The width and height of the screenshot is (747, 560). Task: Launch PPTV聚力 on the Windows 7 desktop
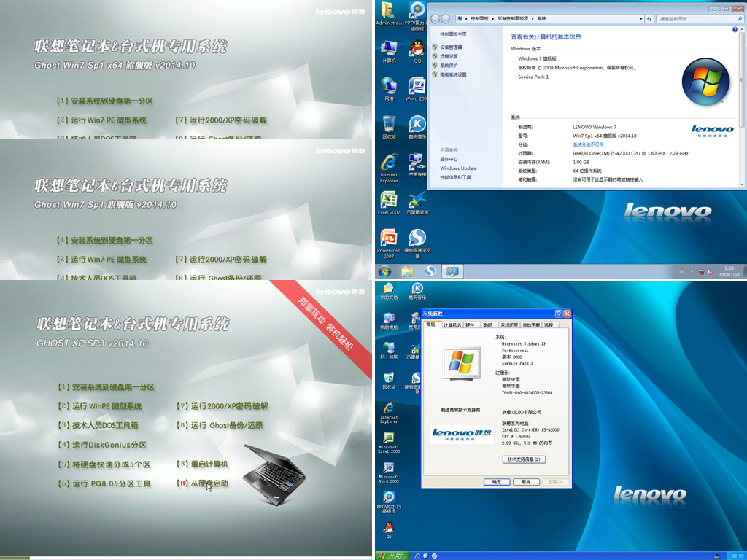[417, 16]
